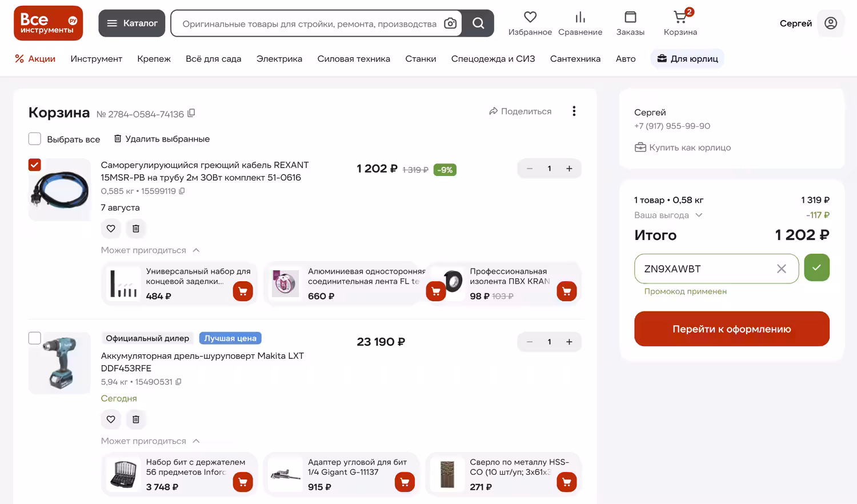Delete REXANT heating cable from cart
The width and height of the screenshot is (857, 504).
[136, 229]
